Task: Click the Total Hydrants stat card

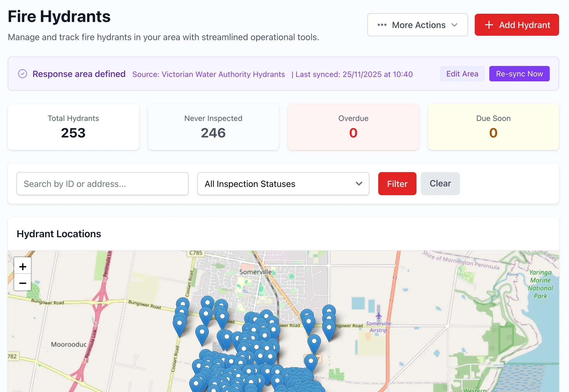Action: [x=73, y=127]
